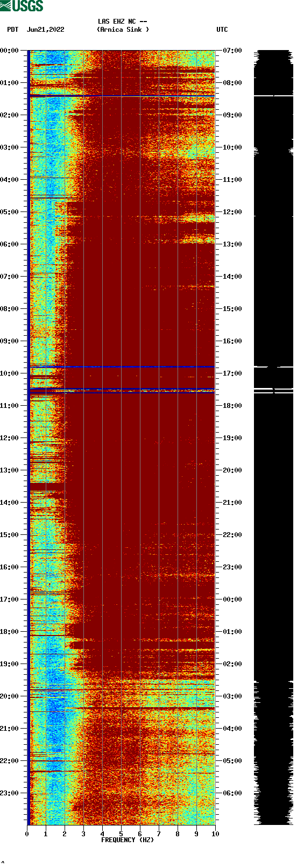Click the seismogram waveform strip near 03:00 UTC
This screenshot has height=868, width=297.
tap(273, 696)
